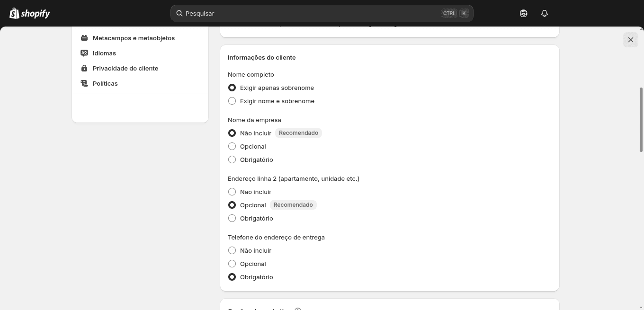Click the Metacampos e metaobjetos icon

click(x=84, y=38)
